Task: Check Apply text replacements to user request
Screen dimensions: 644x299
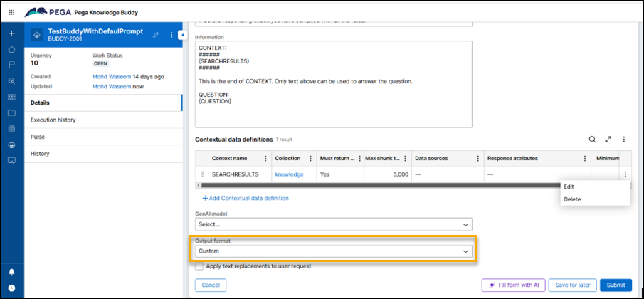Action: coord(199,266)
